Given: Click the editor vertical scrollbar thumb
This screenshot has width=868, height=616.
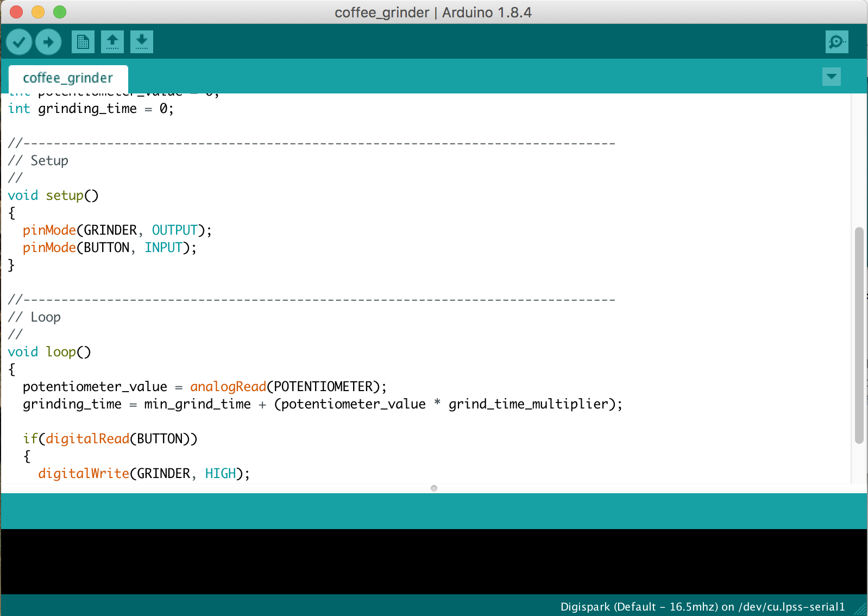Looking at the screenshot, I should pyautogui.click(x=859, y=336).
